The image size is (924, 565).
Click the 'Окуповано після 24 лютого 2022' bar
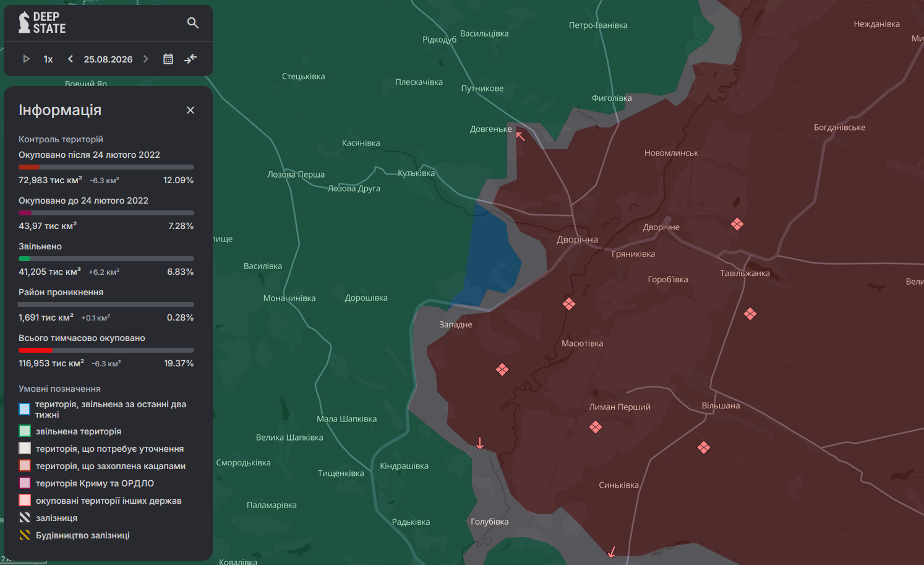click(106, 167)
